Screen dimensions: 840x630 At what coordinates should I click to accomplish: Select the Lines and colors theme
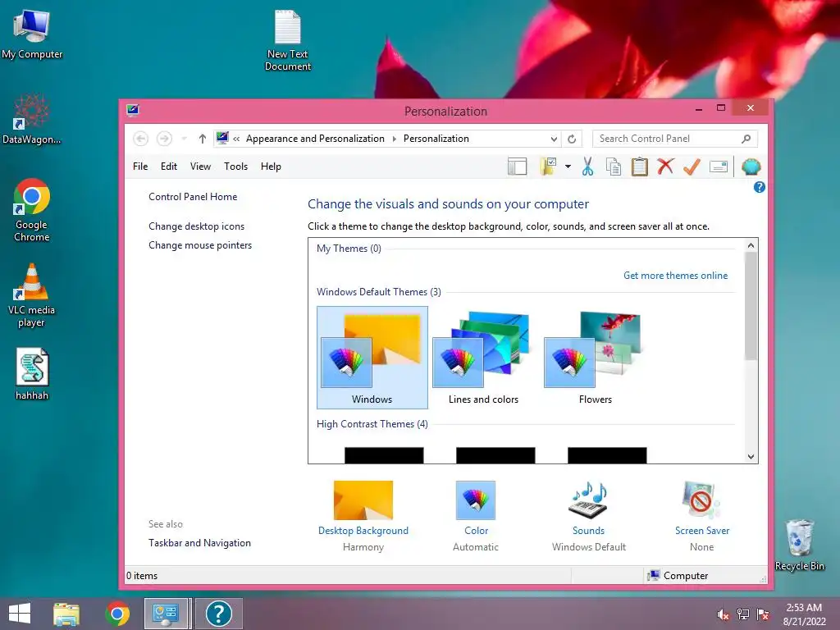tap(484, 358)
